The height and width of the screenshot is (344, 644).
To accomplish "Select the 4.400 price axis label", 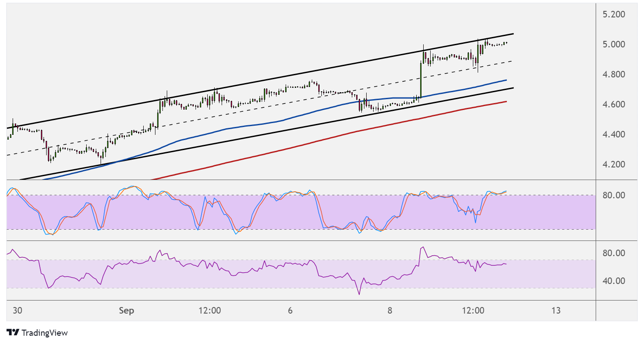I will [x=614, y=134].
